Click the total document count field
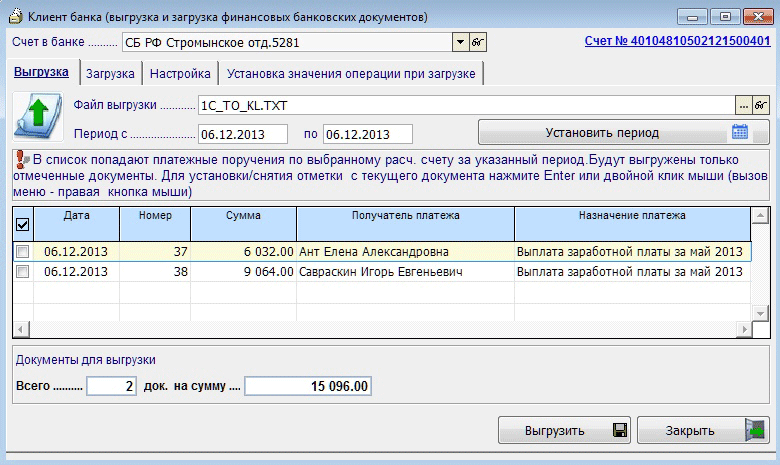 (111, 386)
